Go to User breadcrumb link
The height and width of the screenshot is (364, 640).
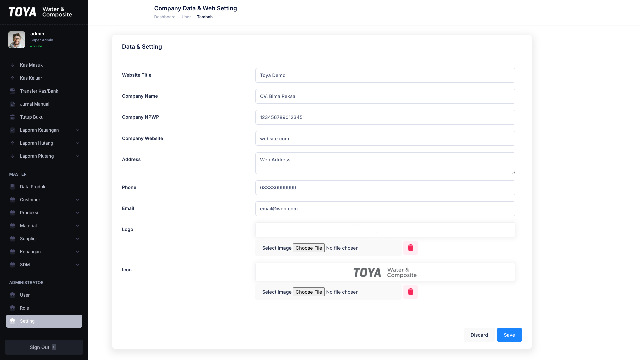[186, 17]
